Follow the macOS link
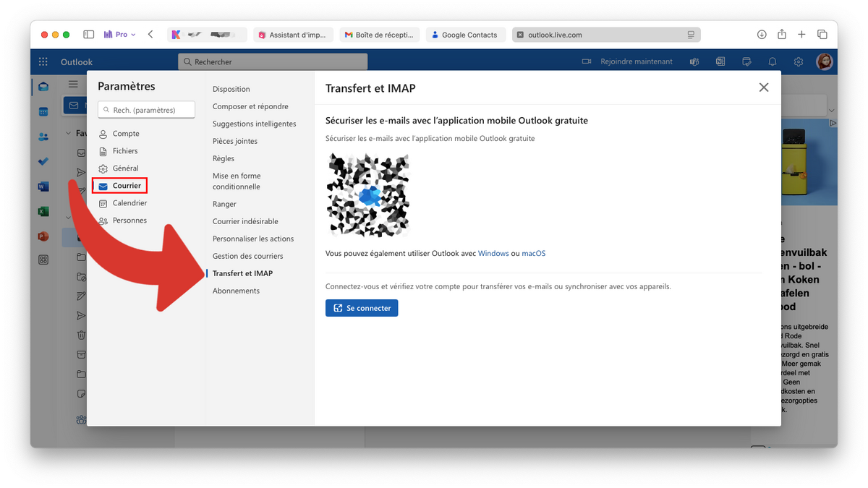Image resolution: width=868 pixels, height=488 pixels. [x=534, y=254]
